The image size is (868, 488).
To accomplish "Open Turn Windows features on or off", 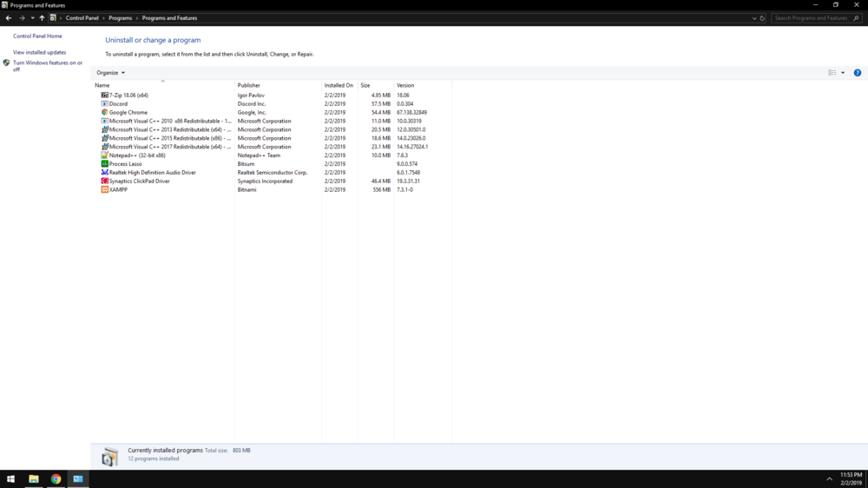I will coord(48,66).
